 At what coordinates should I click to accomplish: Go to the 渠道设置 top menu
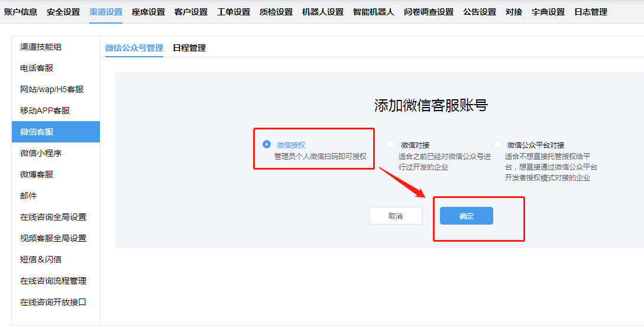(x=106, y=12)
